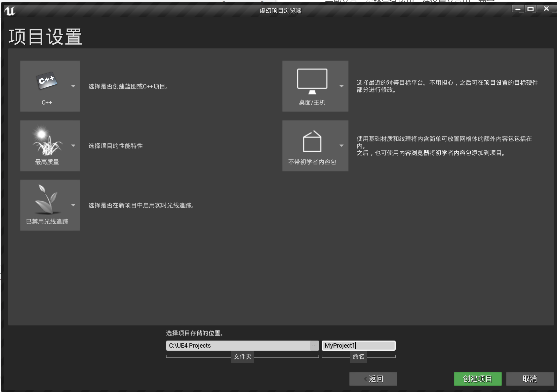Open the target platform dropdown arrow
The width and height of the screenshot is (557, 392).
[x=341, y=86]
